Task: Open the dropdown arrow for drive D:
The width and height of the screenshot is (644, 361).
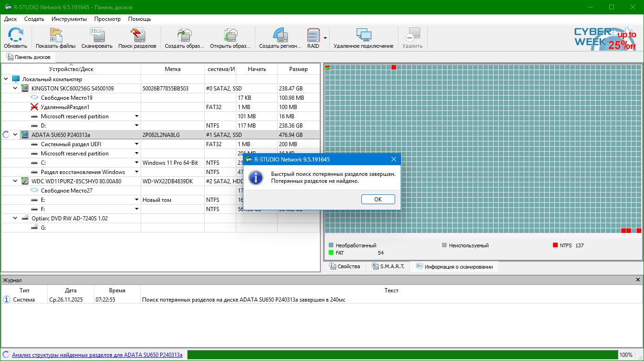Action: coord(137,126)
